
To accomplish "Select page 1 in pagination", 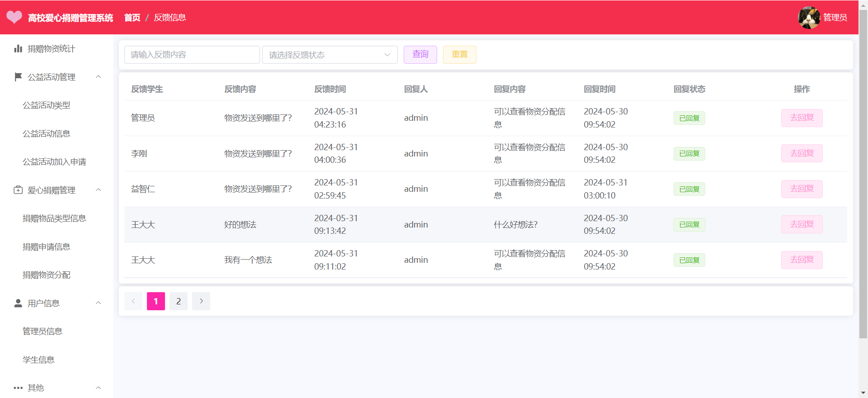I will click(x=156, y=301).
